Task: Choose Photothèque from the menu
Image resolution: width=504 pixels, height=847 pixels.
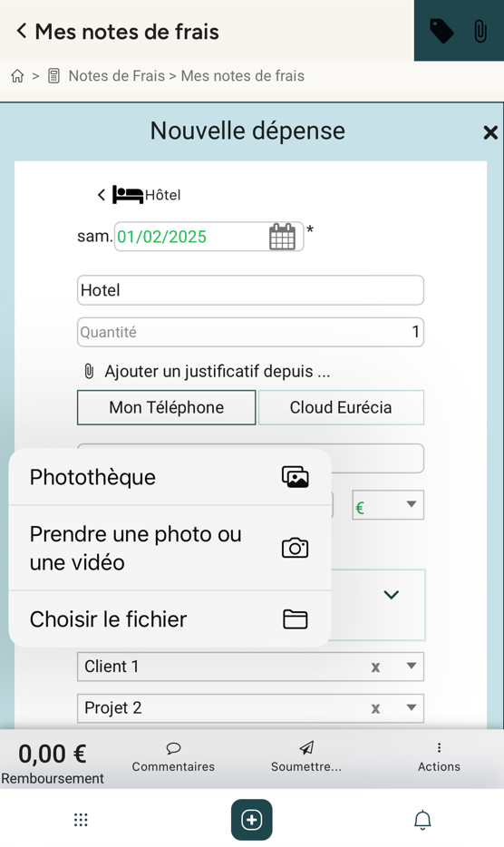Action: pos(170,478)
